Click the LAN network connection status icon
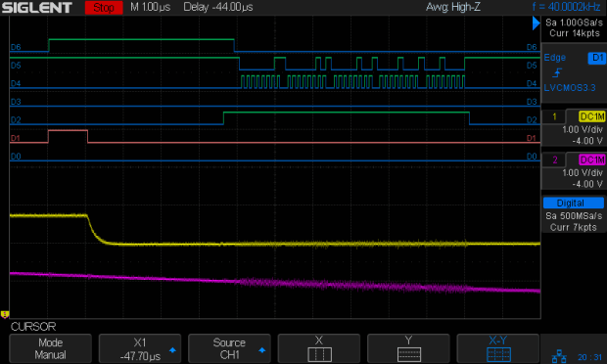The height and width of the screenshot is (364, 607). pyautogui.click(x=559, y=356)
